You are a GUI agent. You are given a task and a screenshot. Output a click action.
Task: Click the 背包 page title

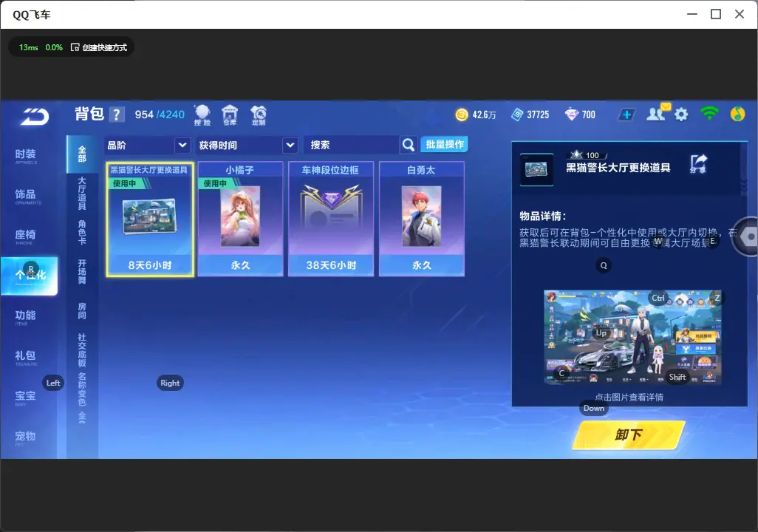[89, 114]
